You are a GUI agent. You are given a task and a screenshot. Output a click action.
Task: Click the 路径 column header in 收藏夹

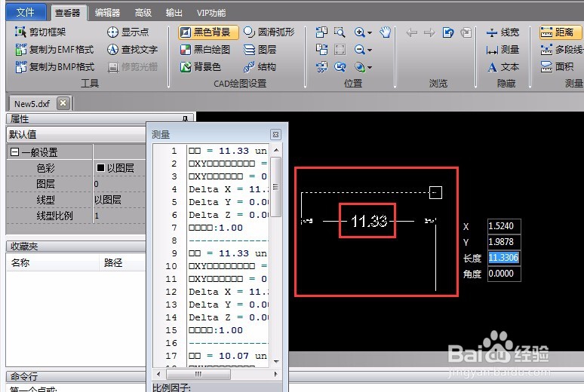(x=123, y=262)
